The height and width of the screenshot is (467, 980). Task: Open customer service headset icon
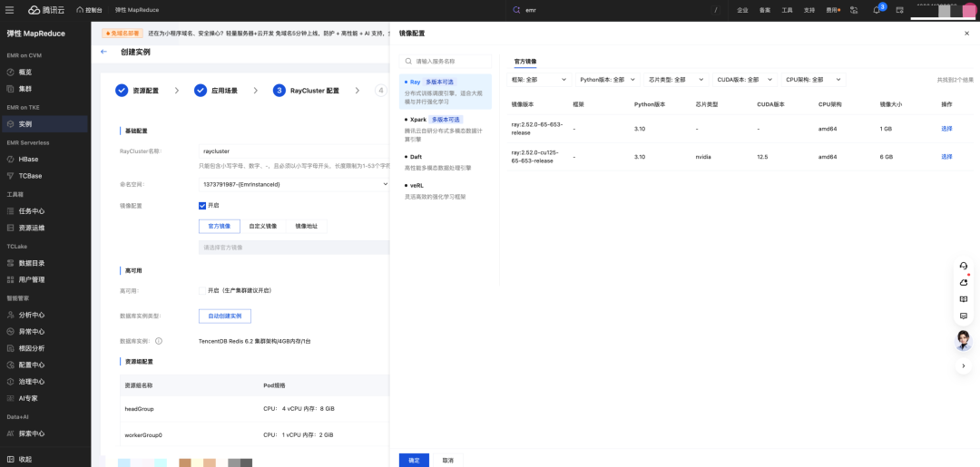963,266
